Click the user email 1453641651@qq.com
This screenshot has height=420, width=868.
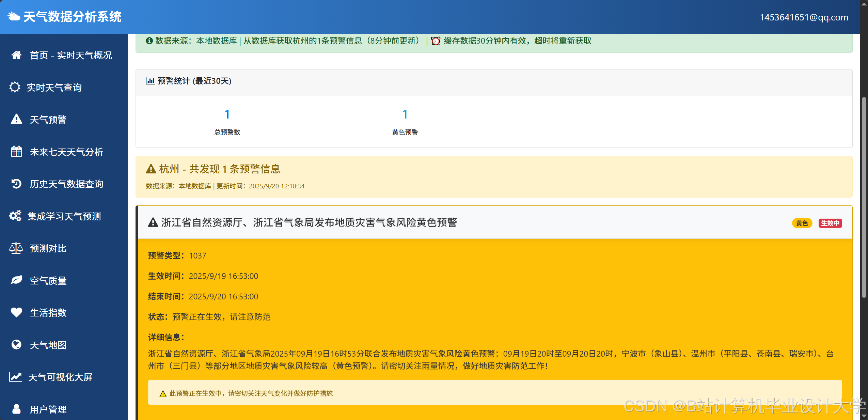[x=804, y=17]
